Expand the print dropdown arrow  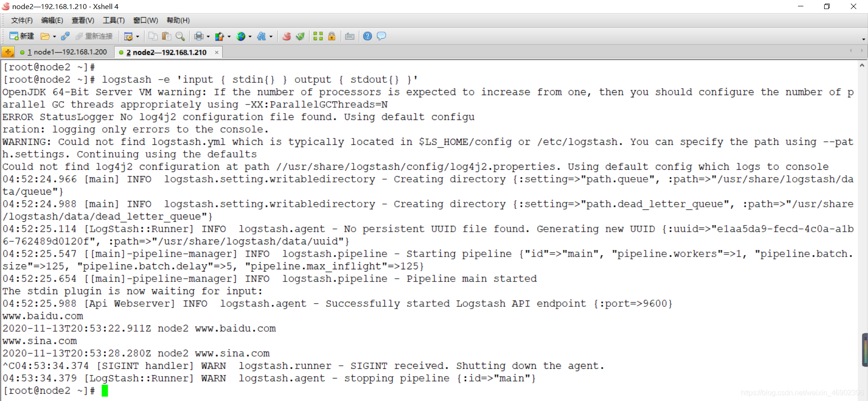208,37
